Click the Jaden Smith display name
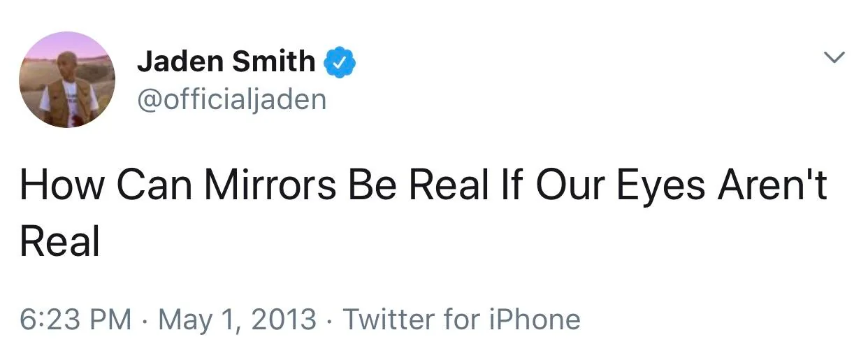 pos(226,62)
